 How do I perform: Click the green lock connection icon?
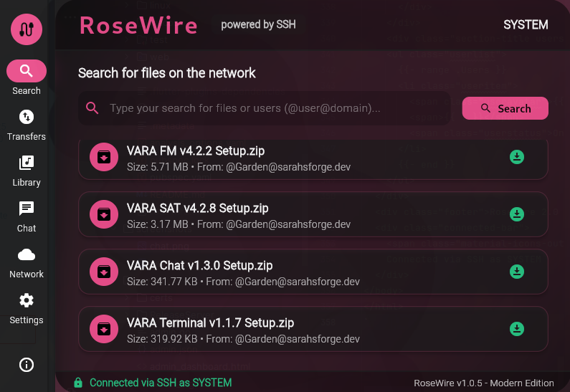pyautogui.click(x=78, y=383)
